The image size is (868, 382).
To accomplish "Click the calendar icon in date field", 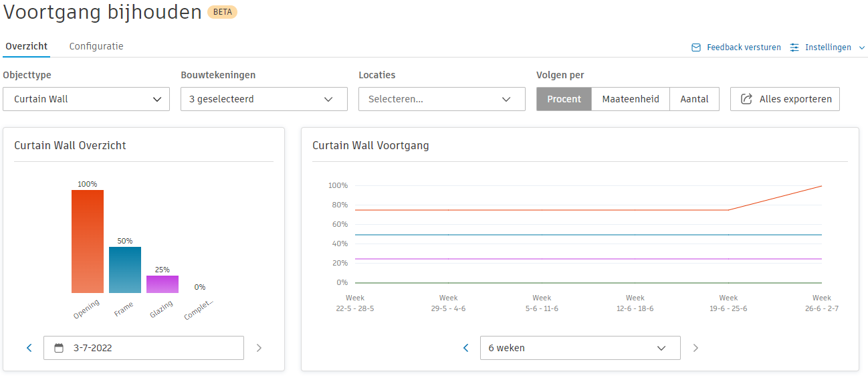I will (59, 348).
